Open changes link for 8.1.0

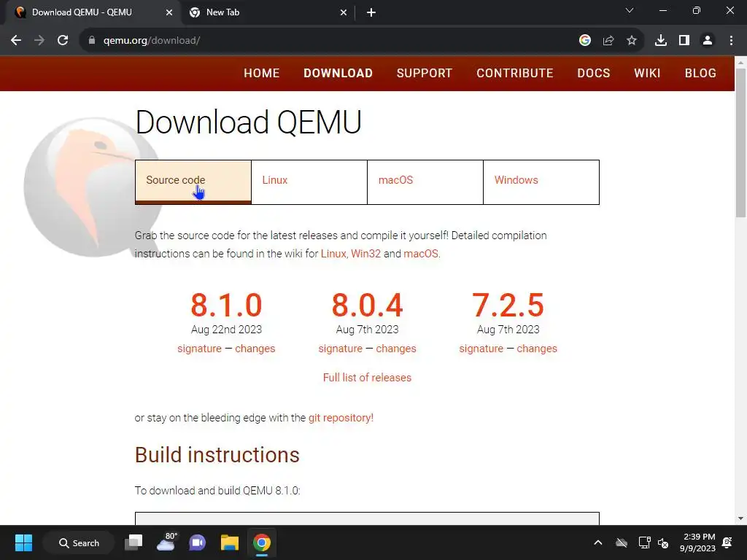click(x=255, y=349)
